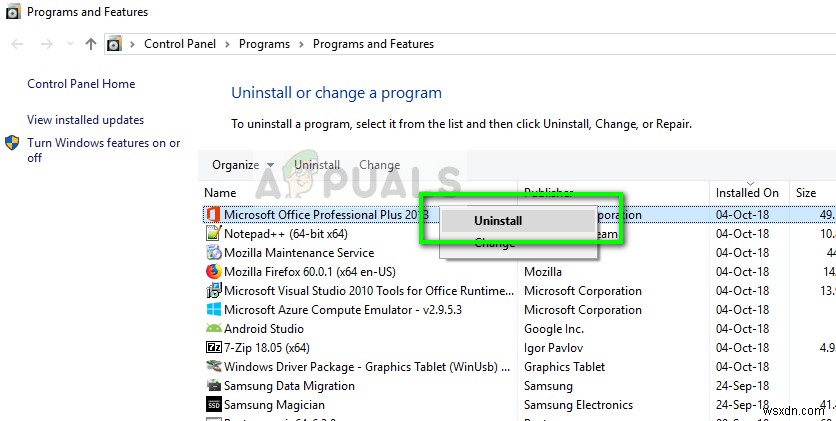Open the Control Panel Home link
Viewport: 836px width, 421px height.
pos(81,84)
